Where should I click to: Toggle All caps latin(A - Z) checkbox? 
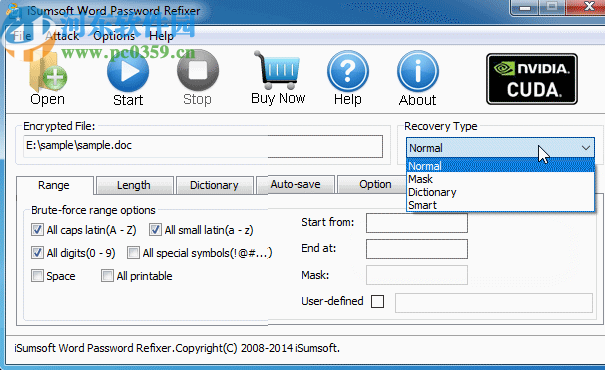37,230
